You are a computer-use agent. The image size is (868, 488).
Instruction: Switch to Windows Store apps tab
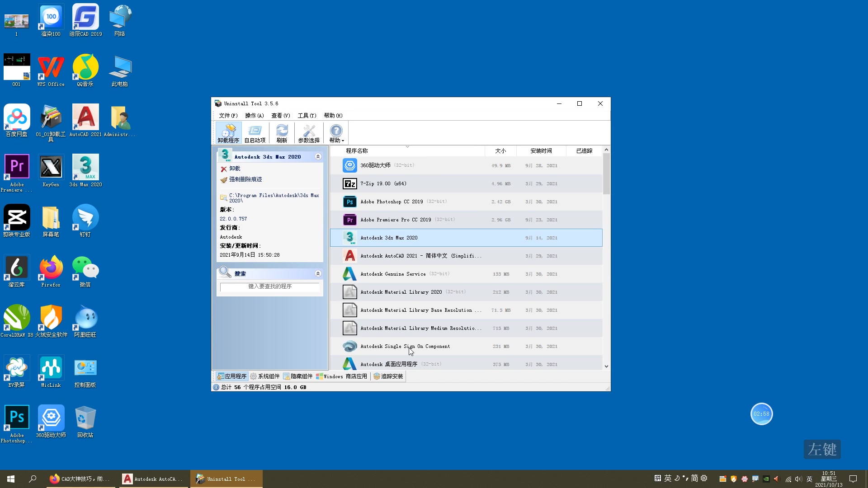pos(341,376)
